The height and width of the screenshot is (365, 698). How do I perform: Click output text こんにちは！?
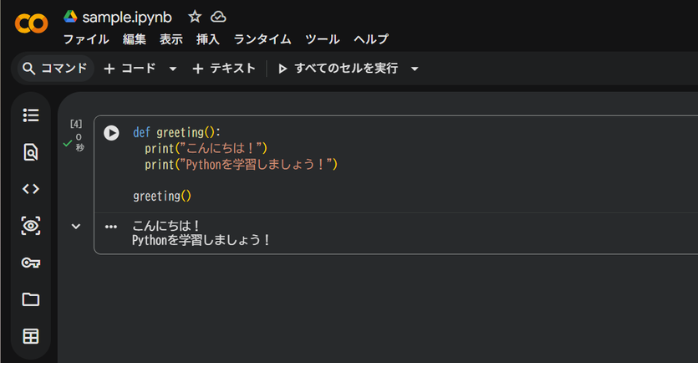pyautogui.click(x=166, y=226)
